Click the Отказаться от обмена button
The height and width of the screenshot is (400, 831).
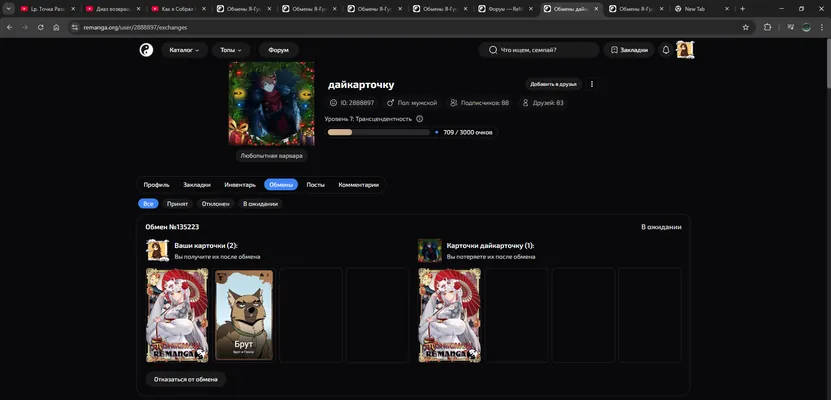tap(185, 379)
